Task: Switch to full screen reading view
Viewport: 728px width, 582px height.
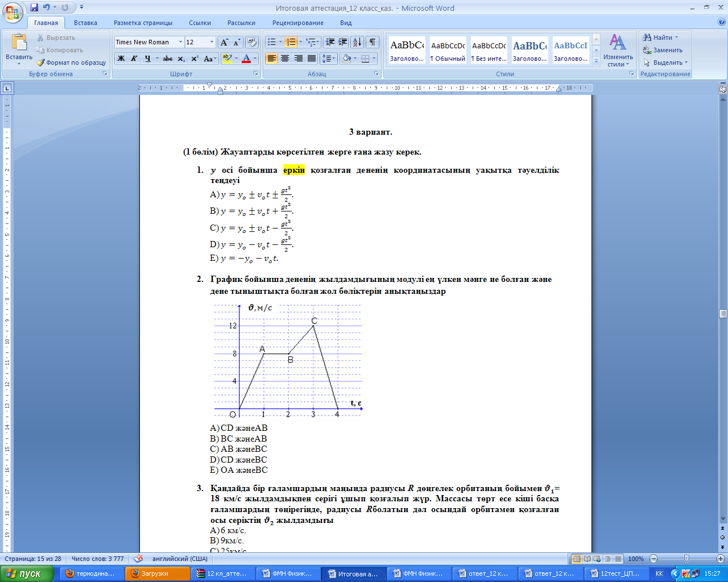Action: pos(588,559)
